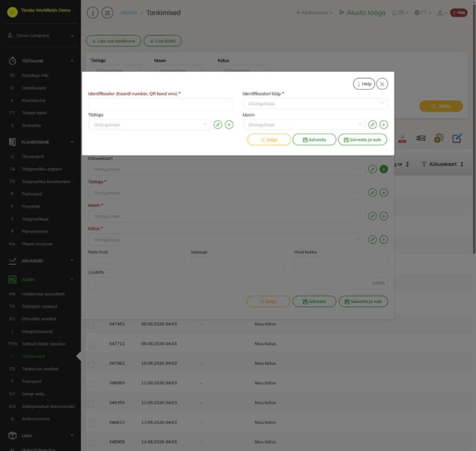The width and height of the screenshot is (476, 451).
Task: Open Tankimise seaded in the sidebar
Action: click(40, 369)
